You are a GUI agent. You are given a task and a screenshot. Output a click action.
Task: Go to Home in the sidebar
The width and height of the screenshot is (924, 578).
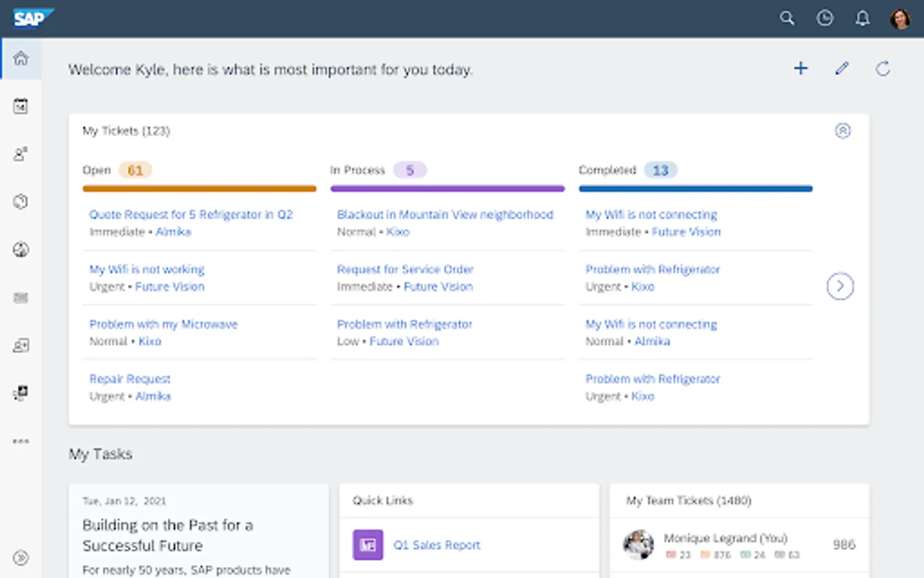[21, 58]
